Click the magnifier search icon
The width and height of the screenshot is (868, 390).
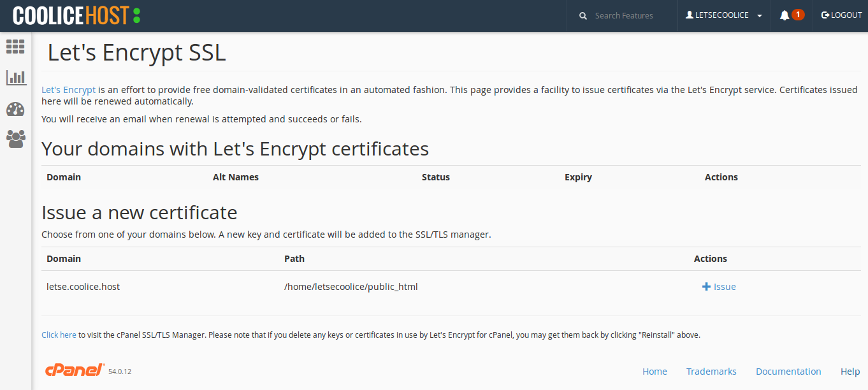(x=582, y=16)
